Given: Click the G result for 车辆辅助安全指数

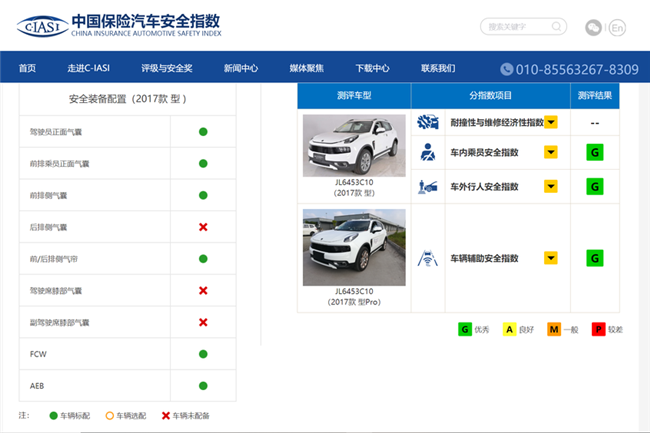Looking at the screenshot, I should point(594,258).
